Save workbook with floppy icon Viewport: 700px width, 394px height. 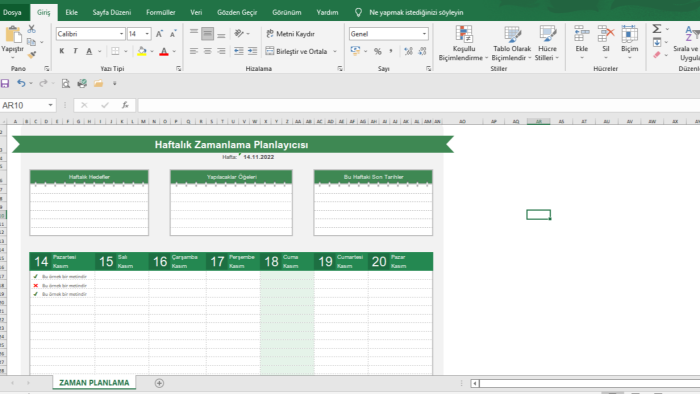click(5, 83)
